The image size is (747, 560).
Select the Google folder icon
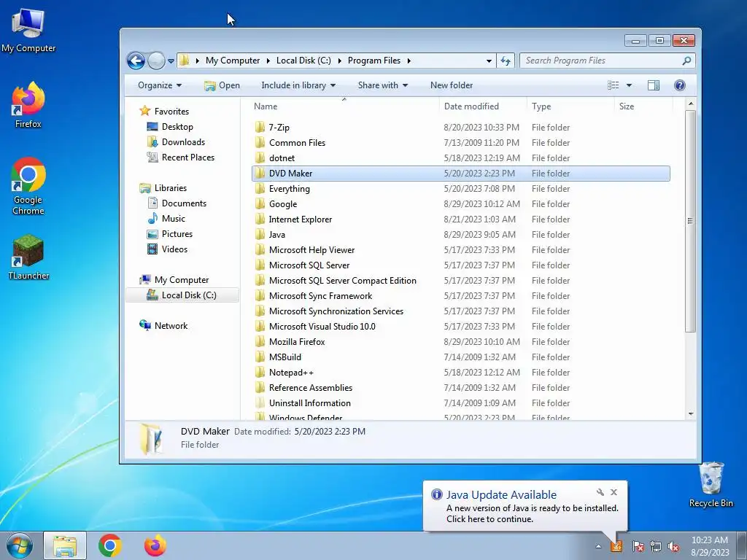pos(260,204)
